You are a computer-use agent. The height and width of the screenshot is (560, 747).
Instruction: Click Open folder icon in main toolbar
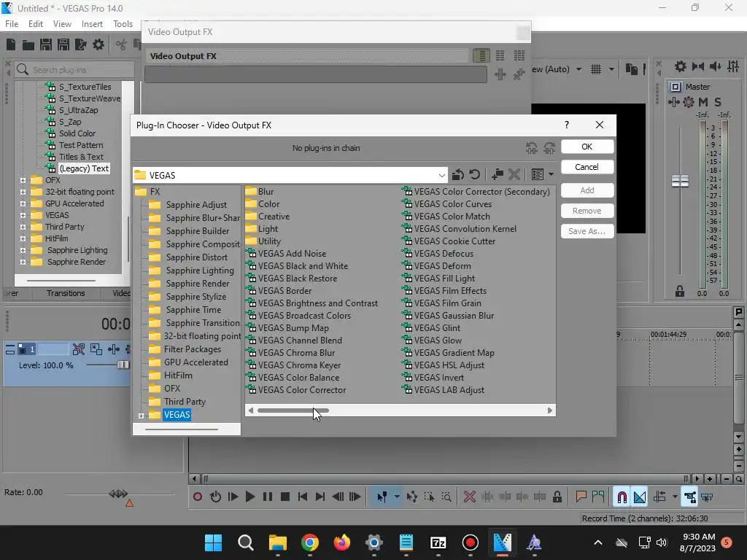[28, 44]
